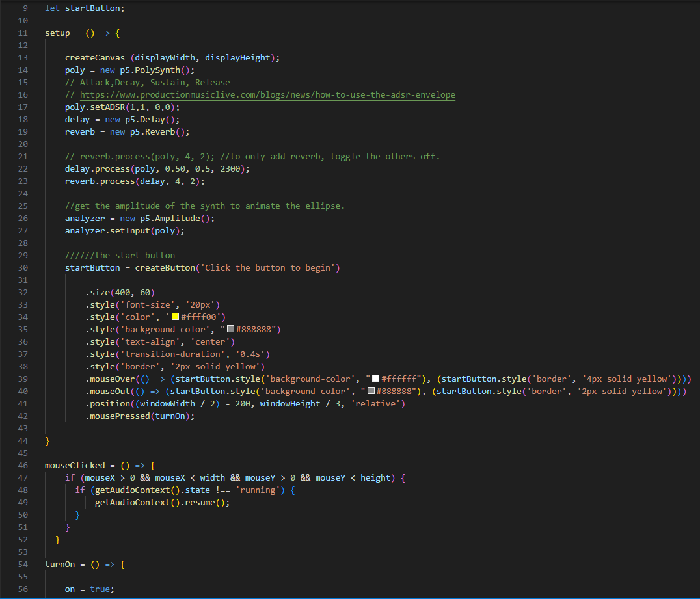Click 'createCanvas' function name
The image size is (700, 599).
(94, 58)
